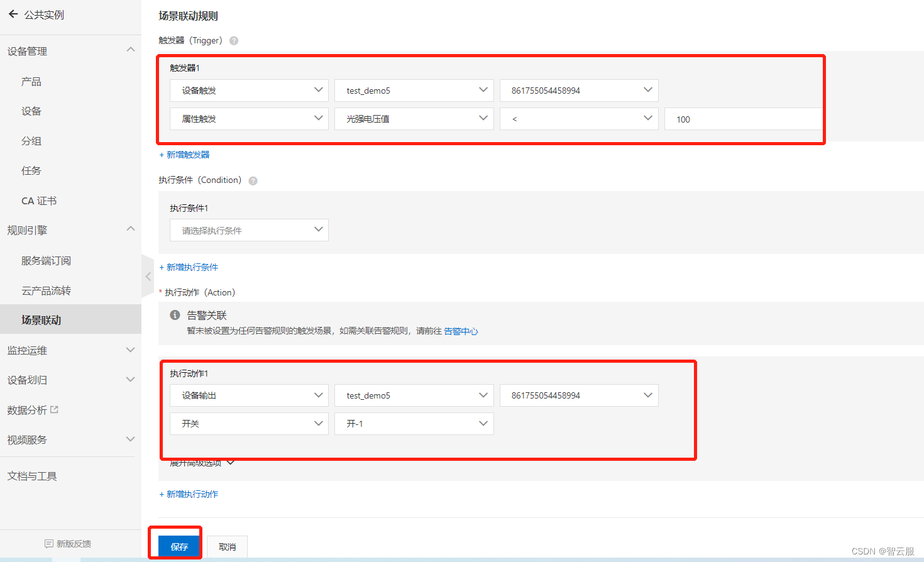Click the 公共实例 title text
The height and width of the screenshot is (562, 924).
[44, 14]
